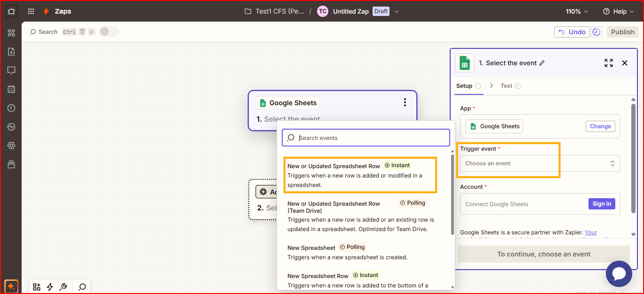The image size is (644, 294).
Task: Click the Publish button
Action: (623, 32)
